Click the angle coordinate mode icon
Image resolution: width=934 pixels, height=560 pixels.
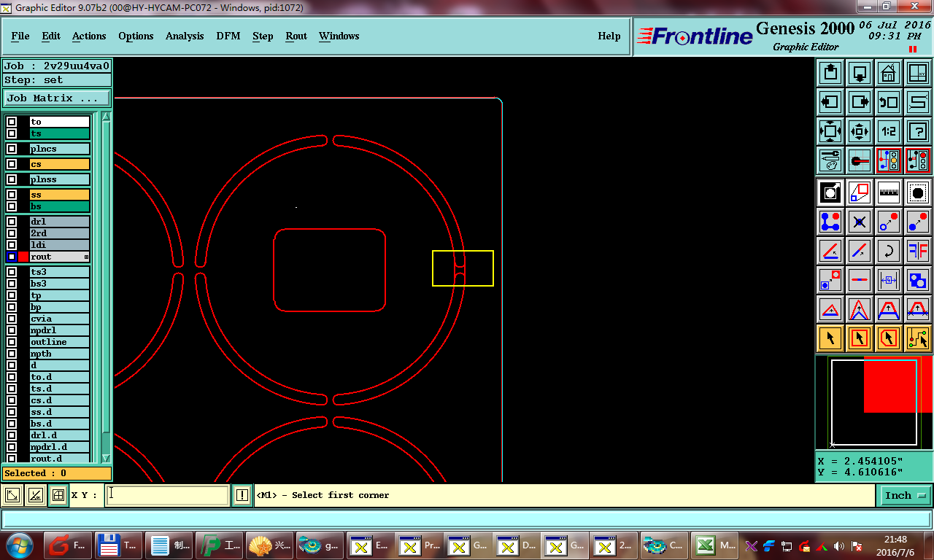point(35,496)
